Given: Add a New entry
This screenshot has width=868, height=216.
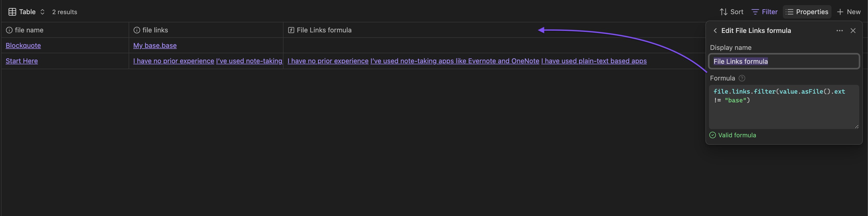Looking at the screenshot, I should coord(849,12).
